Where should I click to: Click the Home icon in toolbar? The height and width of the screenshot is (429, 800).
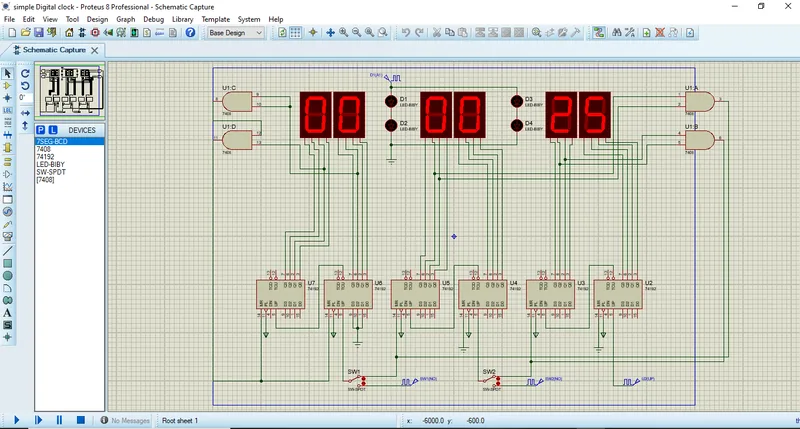click(x=69, y=33)
